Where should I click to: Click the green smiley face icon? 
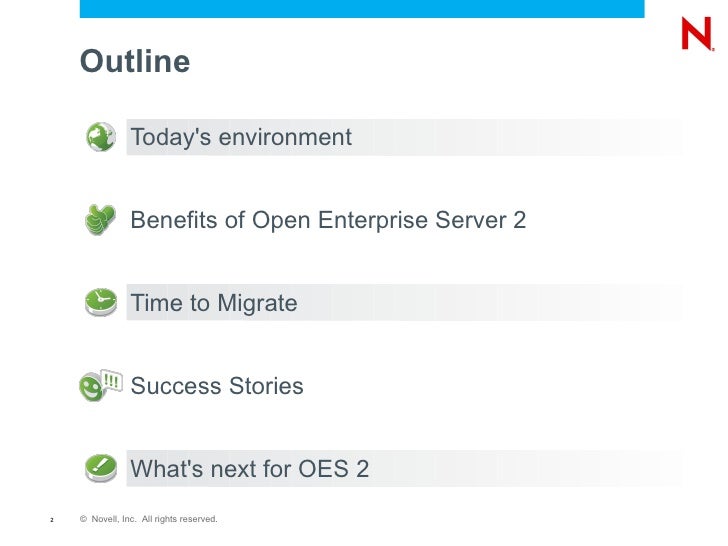coord(91,388)
